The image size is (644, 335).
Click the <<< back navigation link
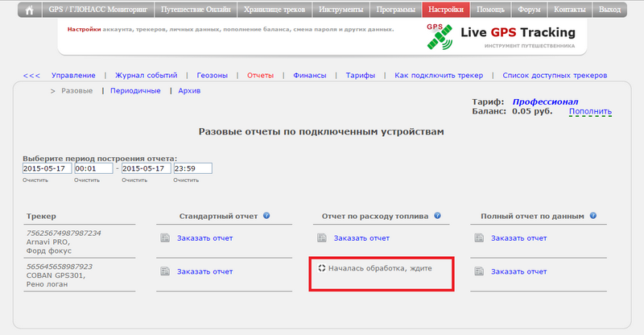31,75
